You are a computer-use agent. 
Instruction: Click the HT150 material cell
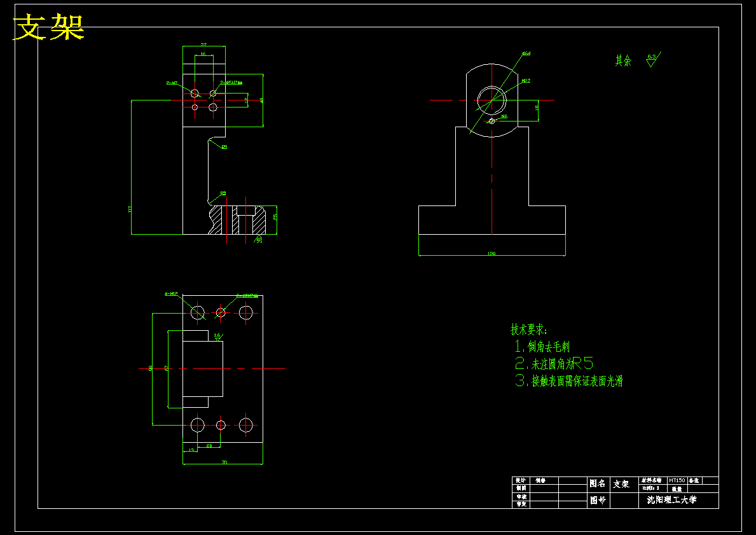677,480
